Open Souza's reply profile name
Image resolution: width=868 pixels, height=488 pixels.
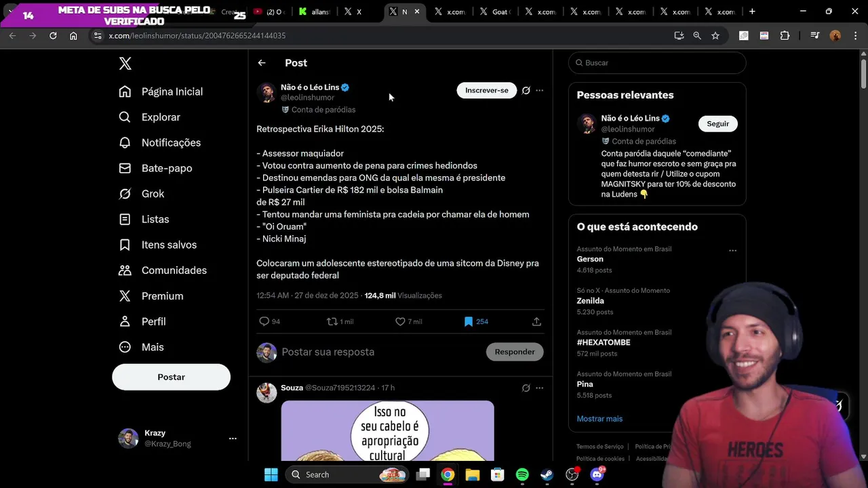pyautogui.click(x=292, y=388)
